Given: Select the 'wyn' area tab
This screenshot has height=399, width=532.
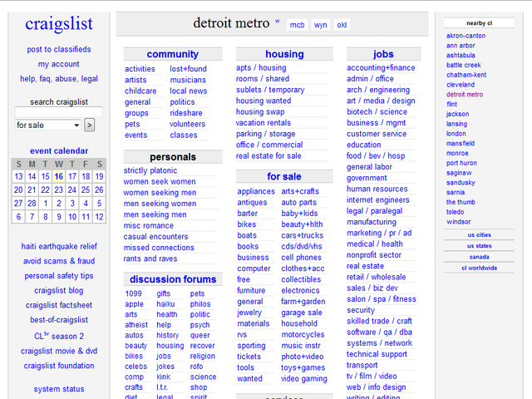Looking at the screenshot, I should [x=321, y=25].
